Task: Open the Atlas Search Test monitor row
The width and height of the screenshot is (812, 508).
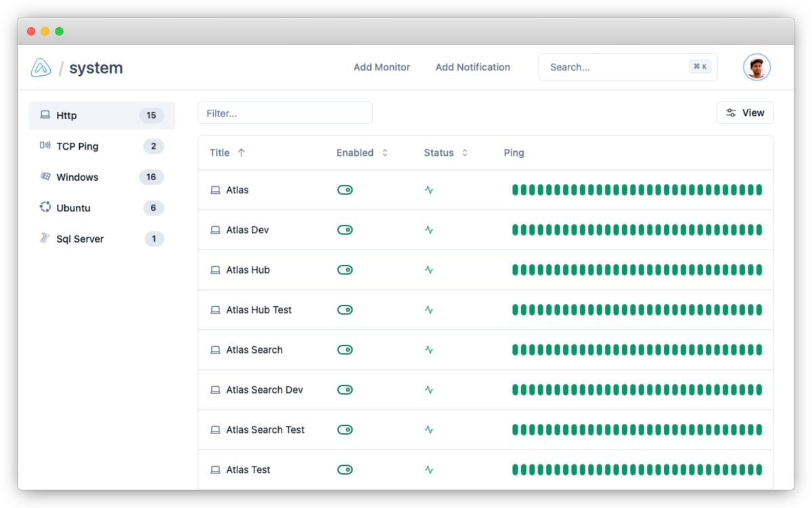Action: click(265, 429)
